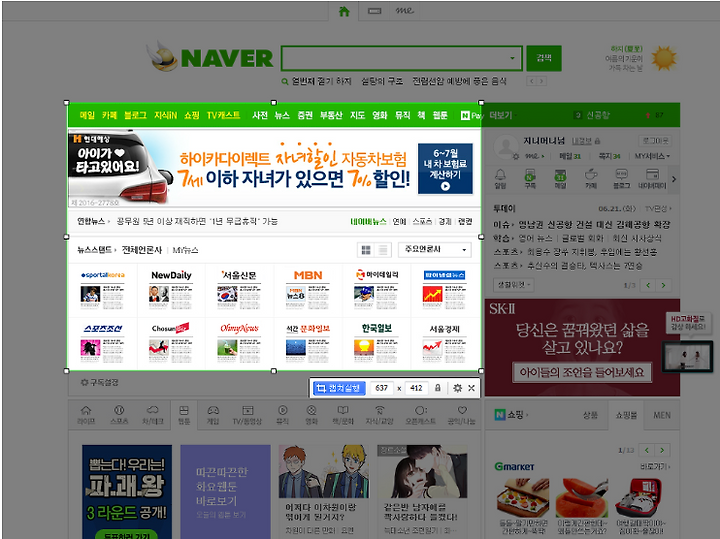Open the keyboard icon tab at top
Screen dimensions: 720x539
point(375,11)
